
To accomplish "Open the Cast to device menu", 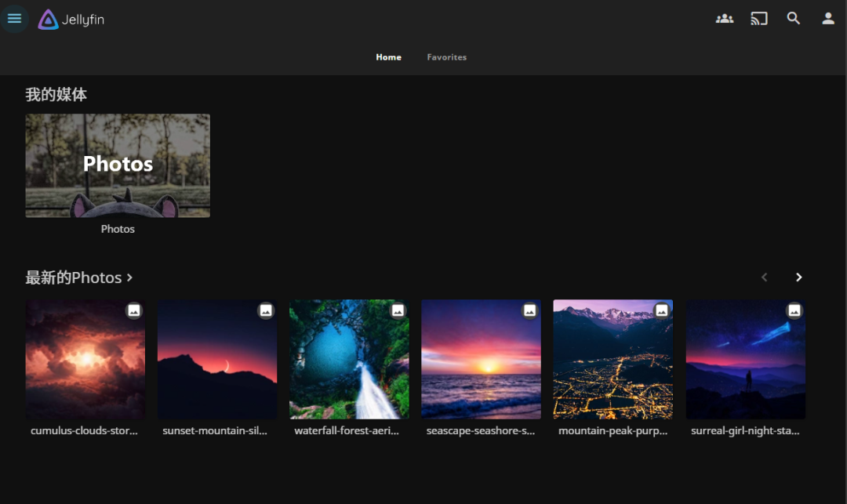I will 759,19.
